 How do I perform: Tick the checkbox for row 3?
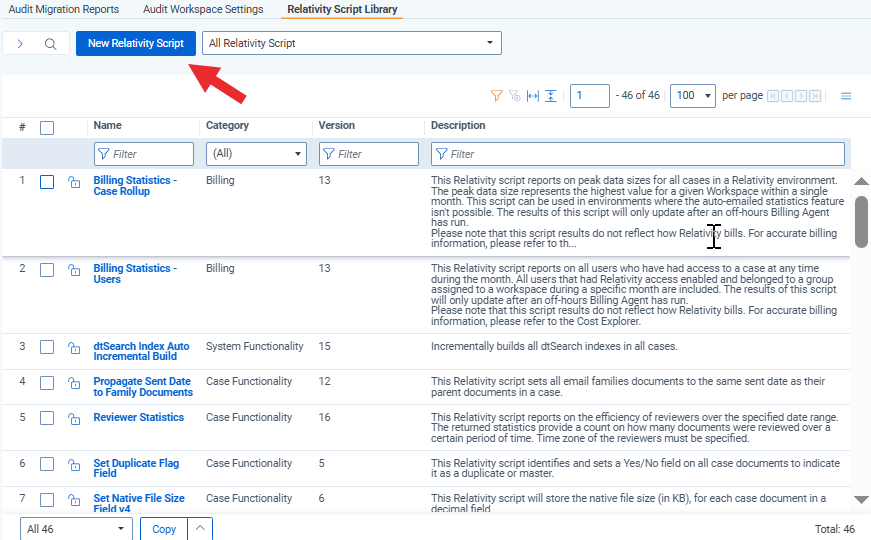click(47, 347)
